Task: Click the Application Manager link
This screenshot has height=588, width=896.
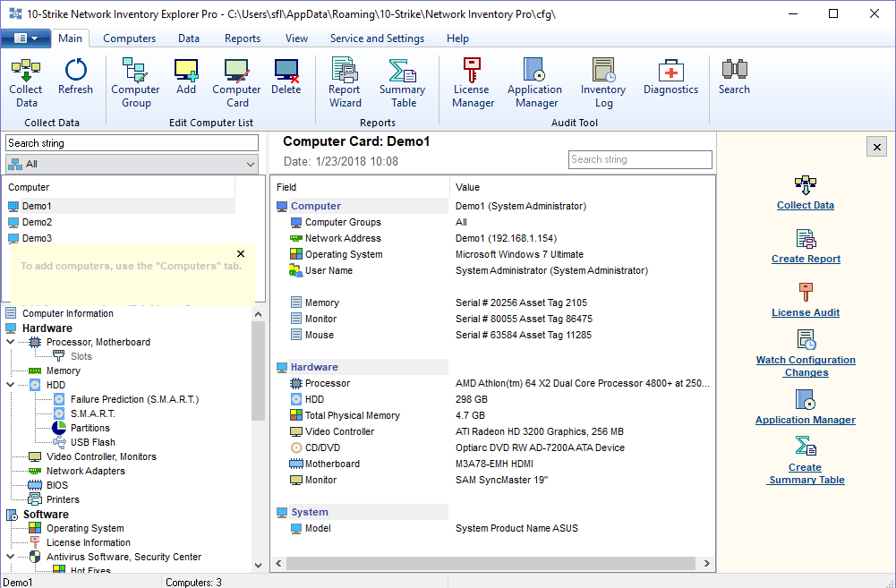Action: [x=805, y=420]
